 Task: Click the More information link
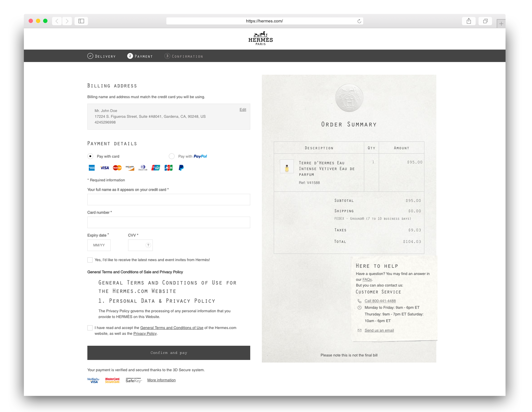pyautogui.click(x=161, y=380)
